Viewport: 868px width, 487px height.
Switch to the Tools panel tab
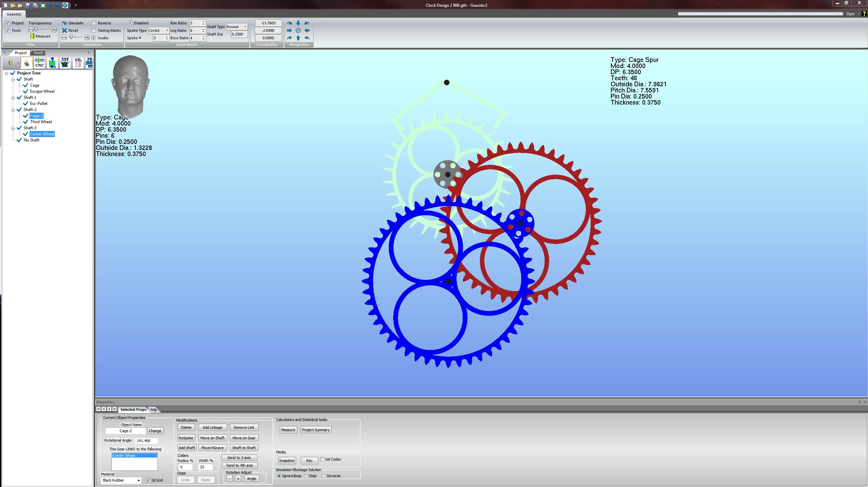point(38,53)
